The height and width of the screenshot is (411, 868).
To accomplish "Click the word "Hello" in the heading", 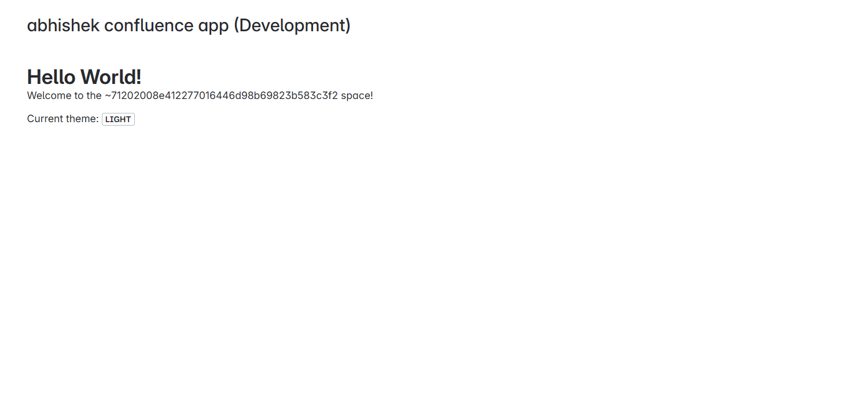I will tap(52, 76).
